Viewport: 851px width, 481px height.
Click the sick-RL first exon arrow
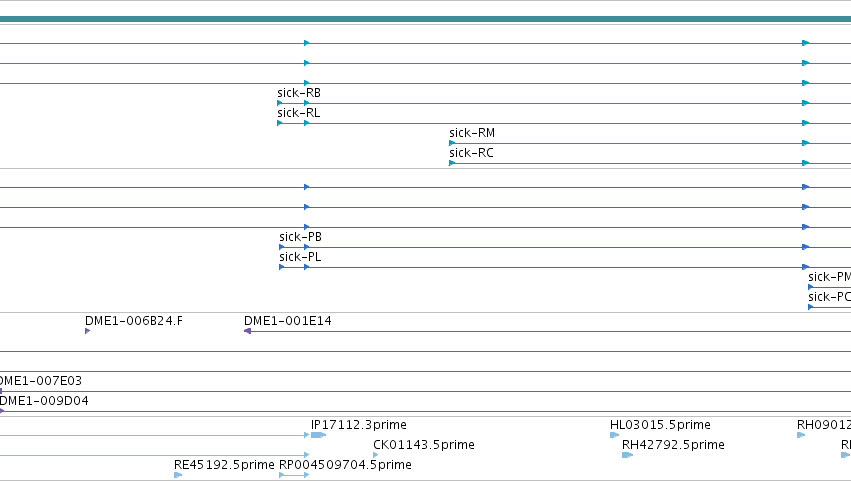280,123
